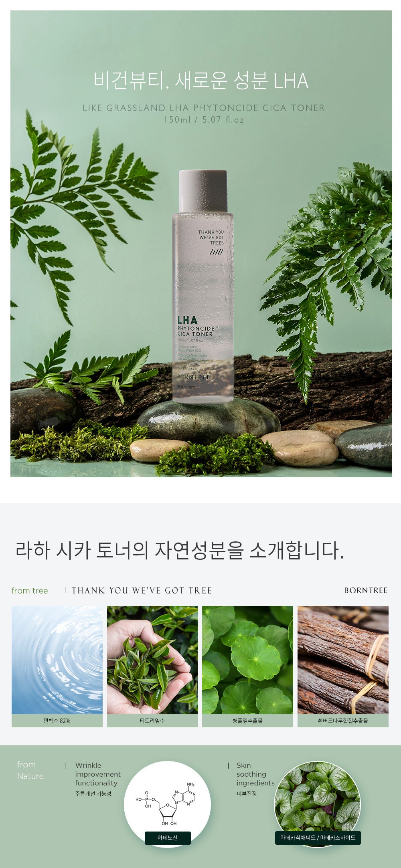Screen dimensions: 401x868
Task: Click the BORNTREE brand text
Action: pyautogui.click(x=366, y=590)
